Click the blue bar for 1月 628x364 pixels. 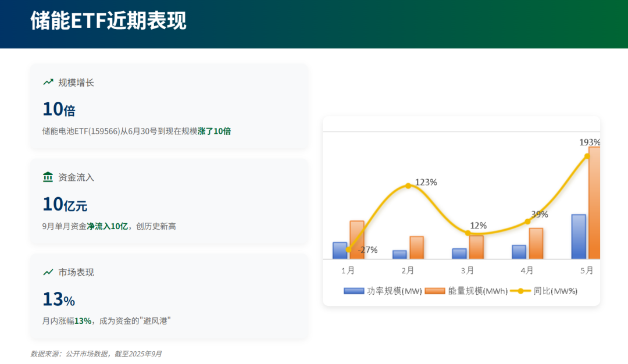point(340,251)
